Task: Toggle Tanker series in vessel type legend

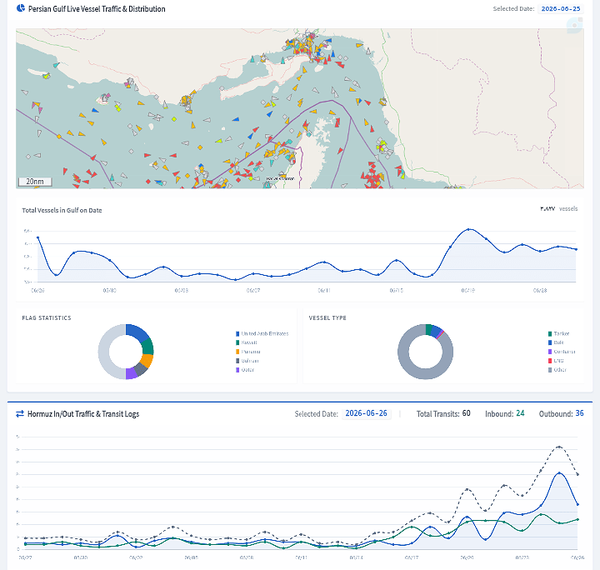Action: 559,334
